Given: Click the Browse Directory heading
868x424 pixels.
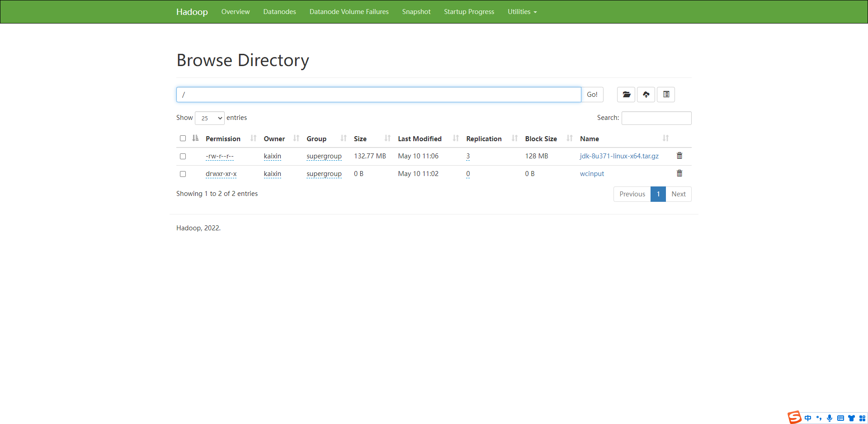Looking at the screenshot, I should [243, 60].
